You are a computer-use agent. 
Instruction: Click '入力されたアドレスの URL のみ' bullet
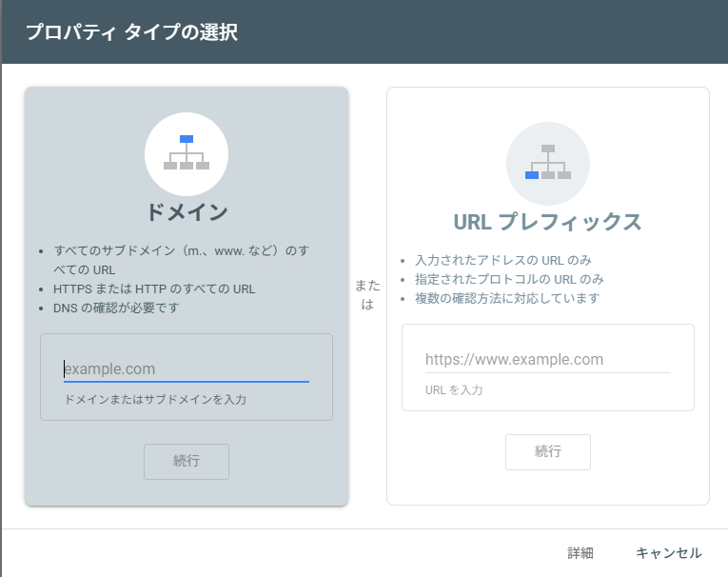coord(503,260)
